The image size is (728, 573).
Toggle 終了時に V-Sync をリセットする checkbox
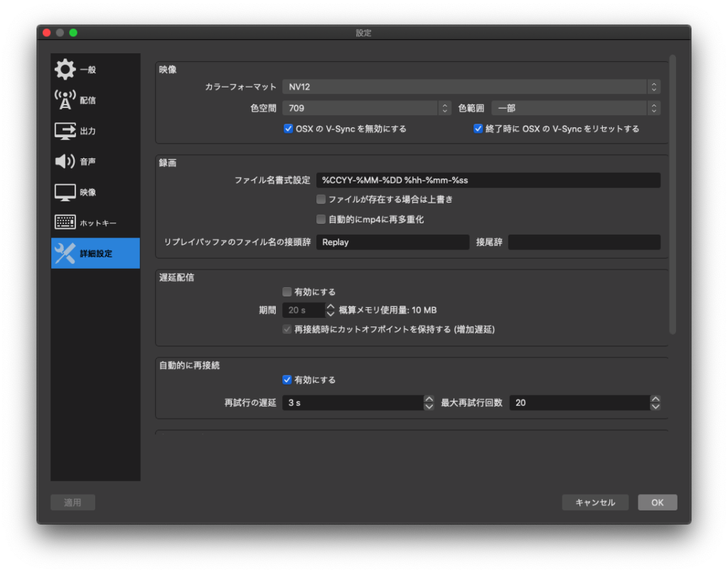(x=478, y=129)
